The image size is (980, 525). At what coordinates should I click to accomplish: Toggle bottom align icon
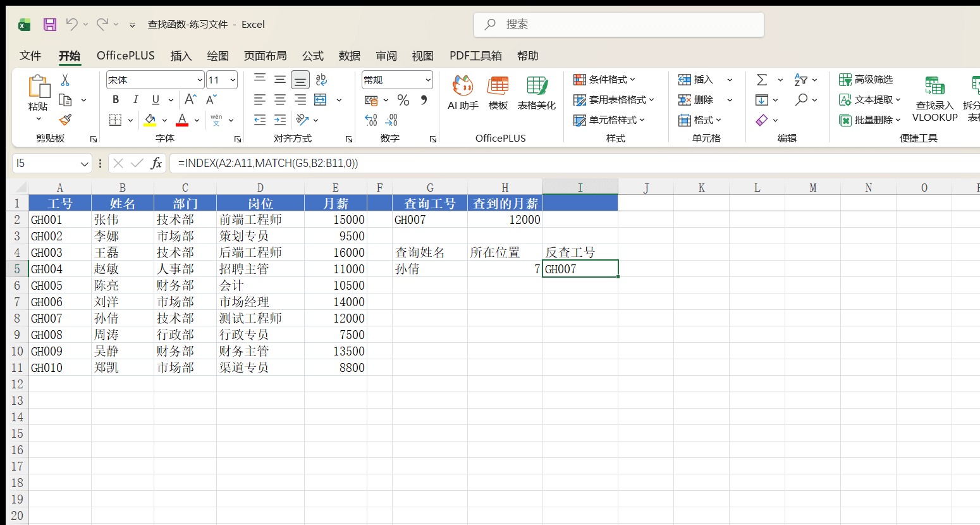click(x=300, y=80)
